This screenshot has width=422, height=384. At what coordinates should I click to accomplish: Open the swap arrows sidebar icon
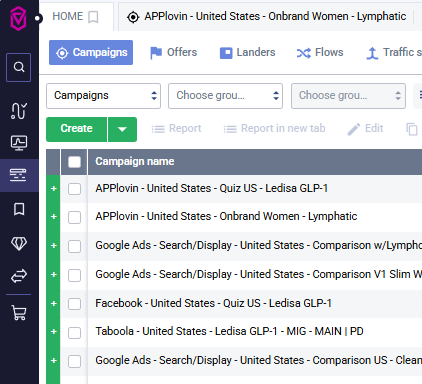coord(19,276)
